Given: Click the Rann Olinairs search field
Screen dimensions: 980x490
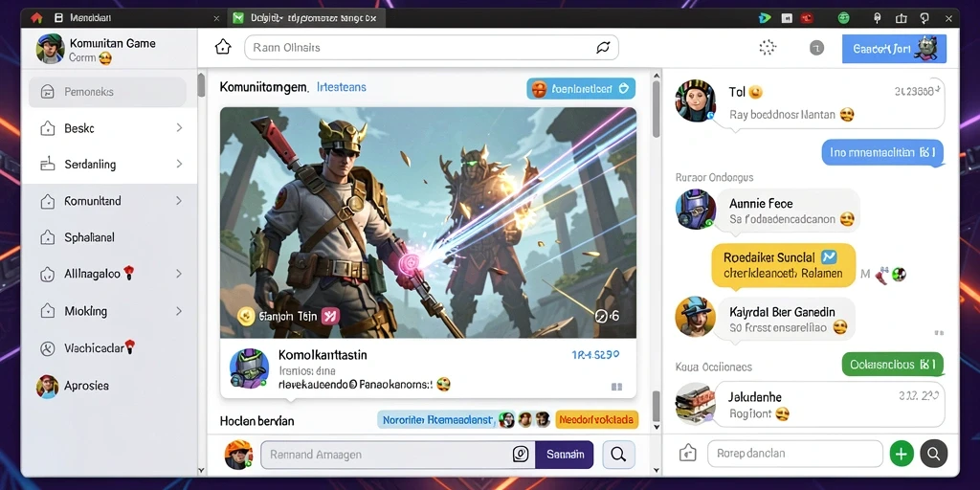Looking at the screenshot, I should 432,48.
